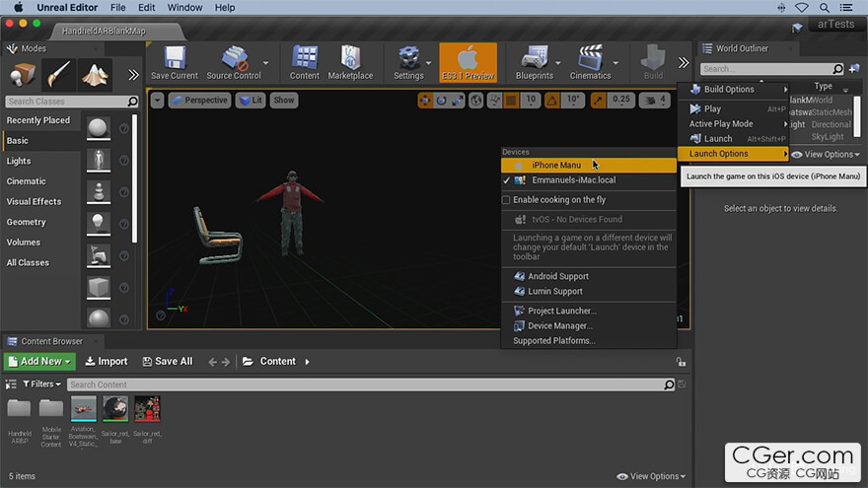Click save search icon in Content Browser
The image size is (868, 488).
coord(682,383)
